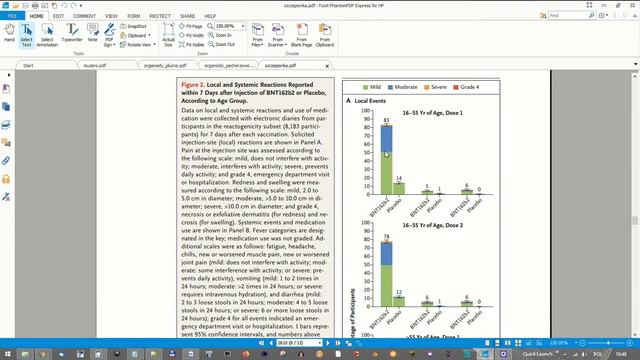Switch to the COMMENT ribbon tab
640x360 pixels.
tap(84, 16)
